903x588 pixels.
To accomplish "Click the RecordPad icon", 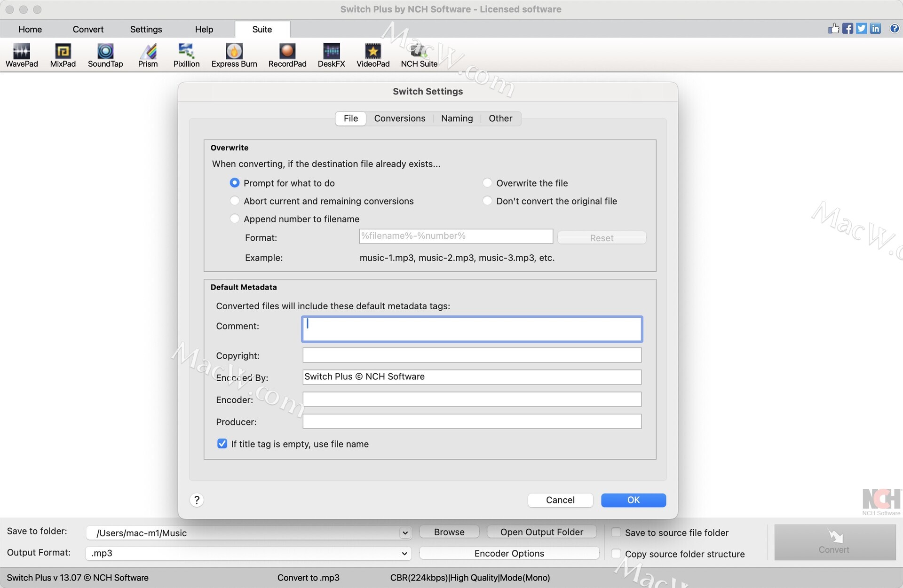I will (x=287, y=55).
